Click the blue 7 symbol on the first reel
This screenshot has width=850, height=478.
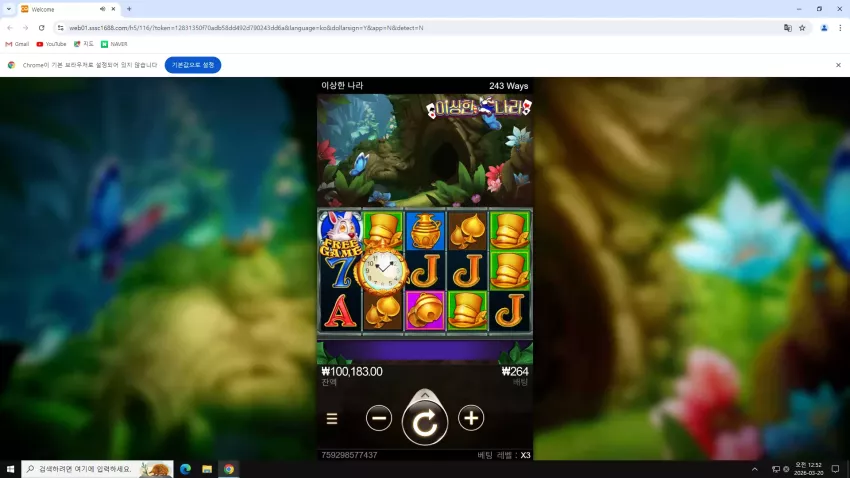[340, 273]
